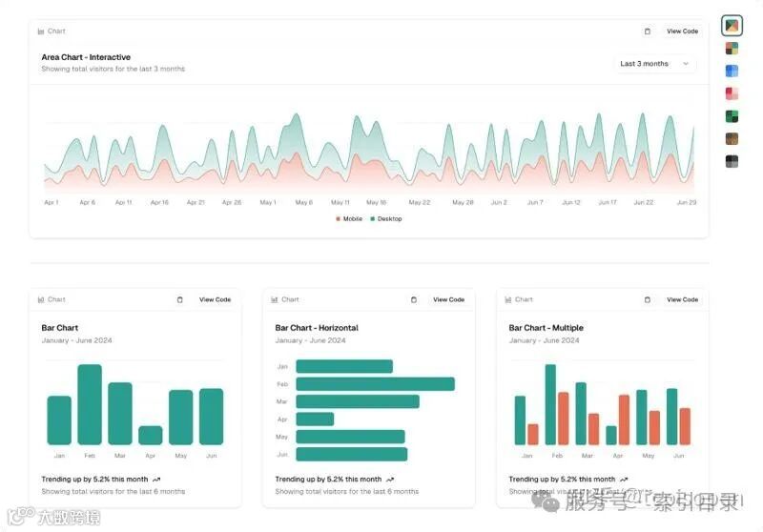763x532 pixels.
Task: Select the four-color palette theme swatch
Action: [x=732, y=48]
